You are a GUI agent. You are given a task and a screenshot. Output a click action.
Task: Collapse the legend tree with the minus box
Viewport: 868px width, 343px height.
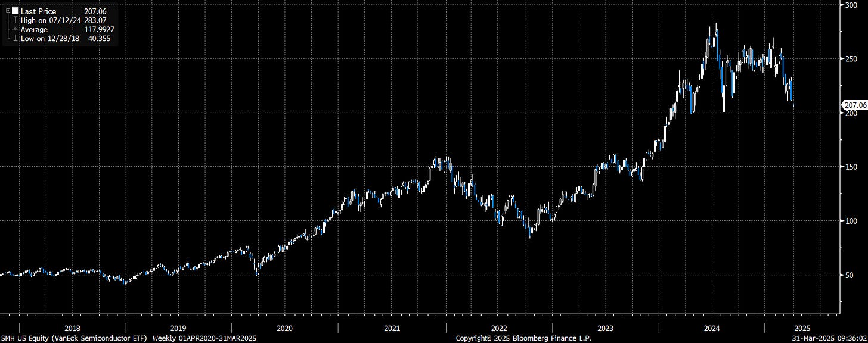pos(8,11)
